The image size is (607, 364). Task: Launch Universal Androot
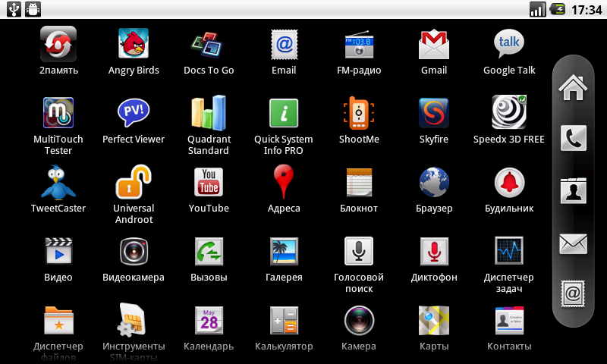(134, 181)
